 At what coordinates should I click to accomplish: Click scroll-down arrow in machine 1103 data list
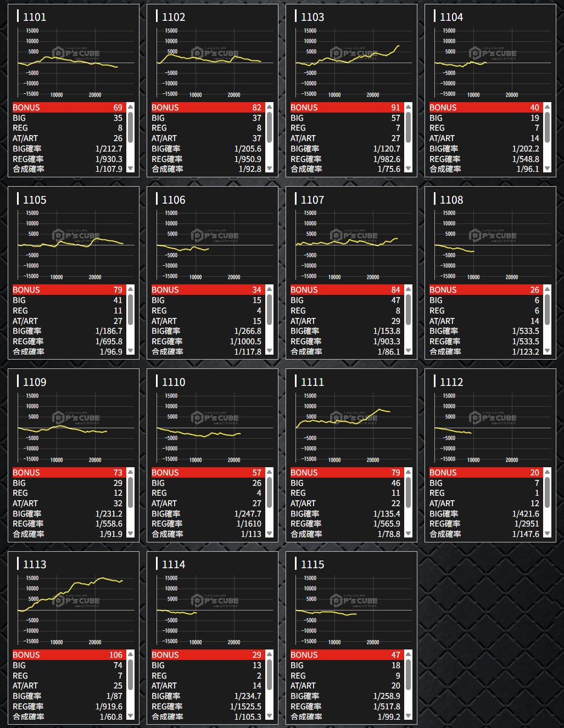point(409,169)
